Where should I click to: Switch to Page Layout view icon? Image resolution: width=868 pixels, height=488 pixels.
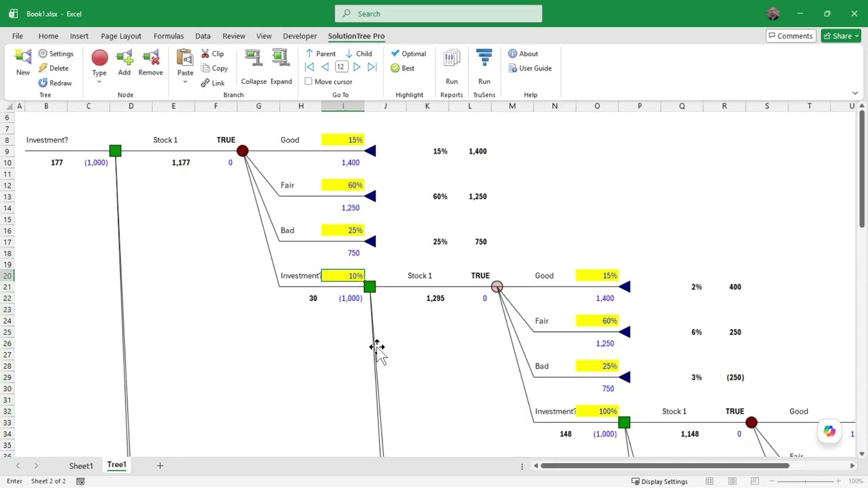[x=732, y=481]
